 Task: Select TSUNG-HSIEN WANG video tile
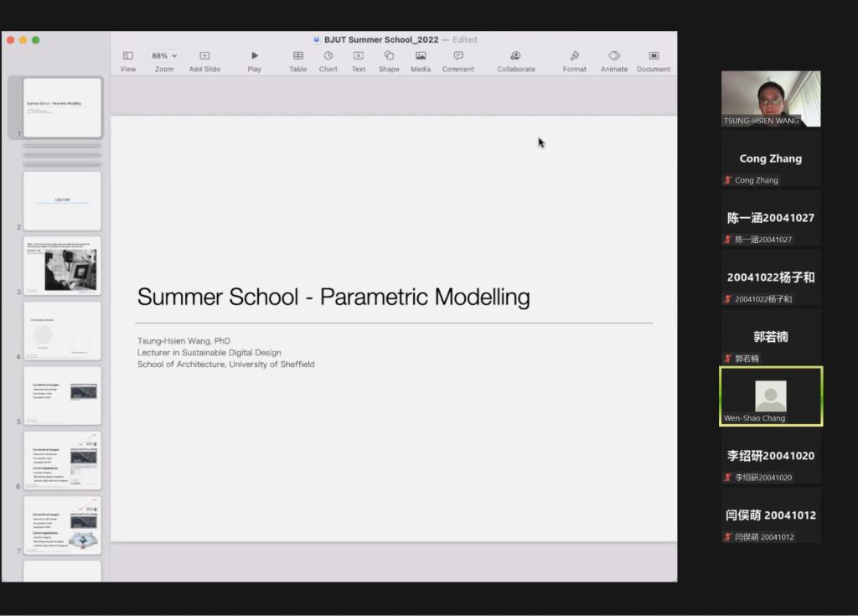coord(771,99)
